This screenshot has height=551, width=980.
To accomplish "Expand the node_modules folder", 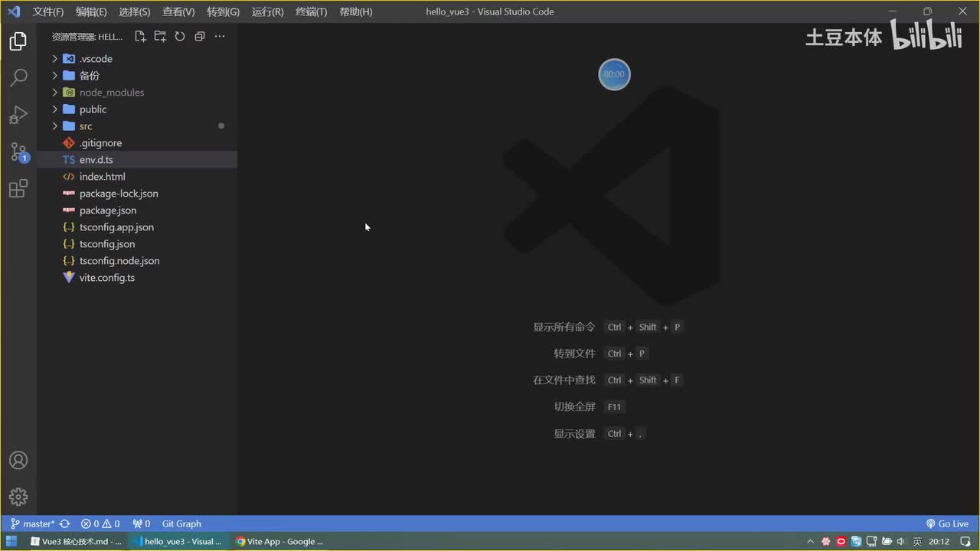I will pos(137,93).
